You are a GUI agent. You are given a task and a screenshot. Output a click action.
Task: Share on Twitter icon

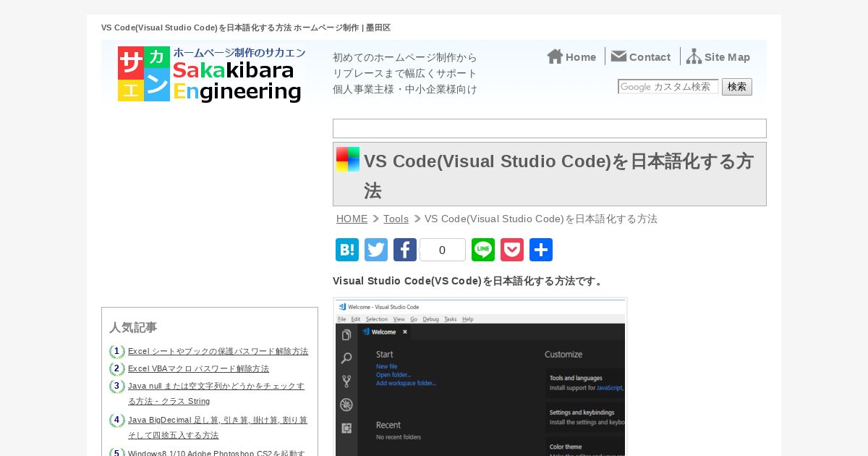[x=376, y=250]
